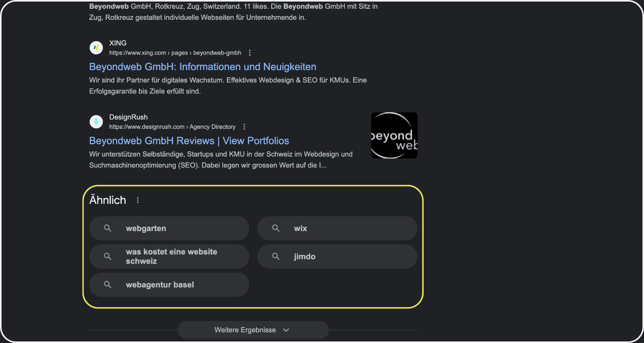Click snippet starting 'Wir unterstützen Selbständige'
This screenshot has height=343, width=644.
tap(221, 160)
